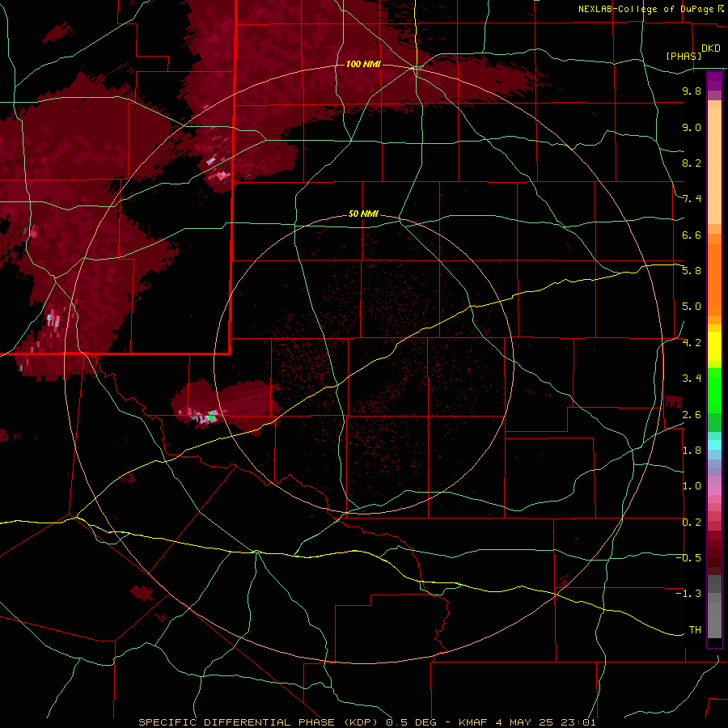The width and height of the screenshot is (728, 728).
Task: Select the 4.2 value on color scale
Action: [692, 342]
